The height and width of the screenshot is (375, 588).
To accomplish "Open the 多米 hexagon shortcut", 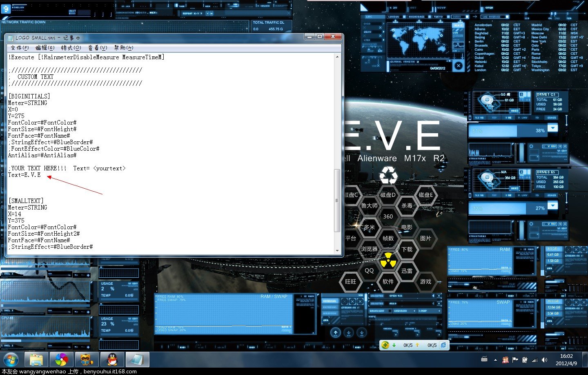I will click(369, 227).
